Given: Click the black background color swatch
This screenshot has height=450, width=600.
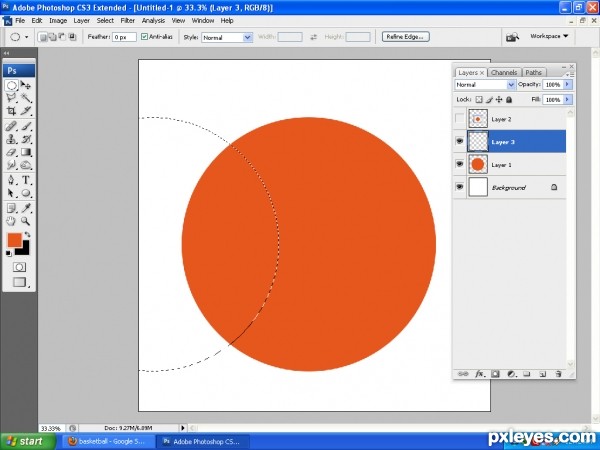Looking at the screenshot, I should [24, 249].
